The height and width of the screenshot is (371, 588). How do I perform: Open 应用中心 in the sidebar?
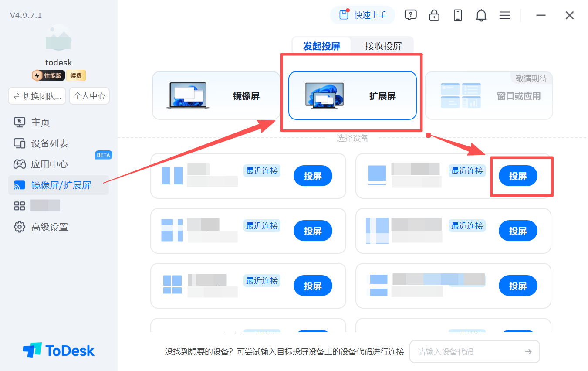50,164
